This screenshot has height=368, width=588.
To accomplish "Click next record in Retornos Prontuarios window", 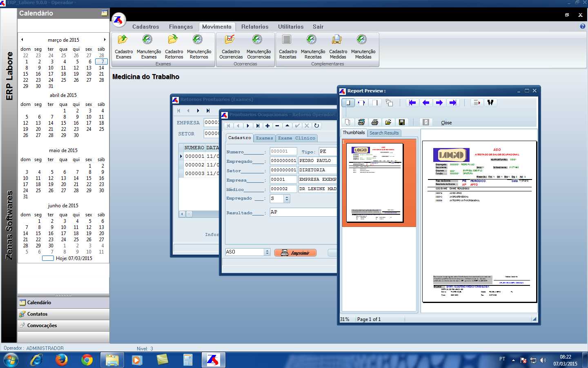I will tap(198, 111).
